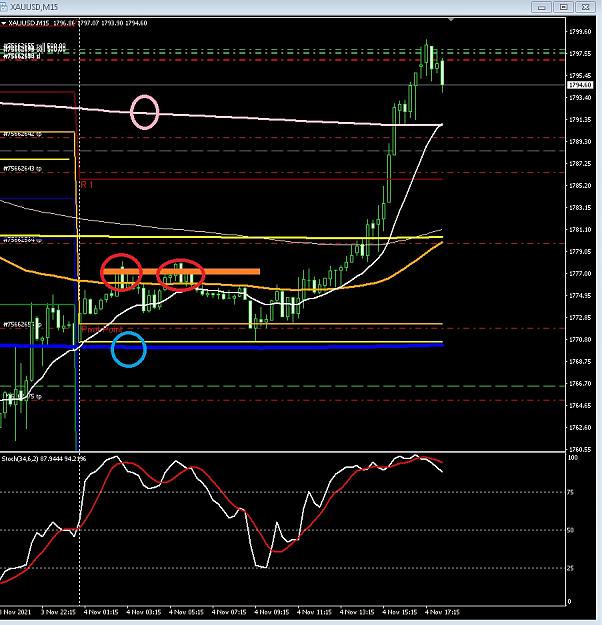Click price scale value 1768.75
The width and height of the screenshot is (602, 625).
pos(580,362)
